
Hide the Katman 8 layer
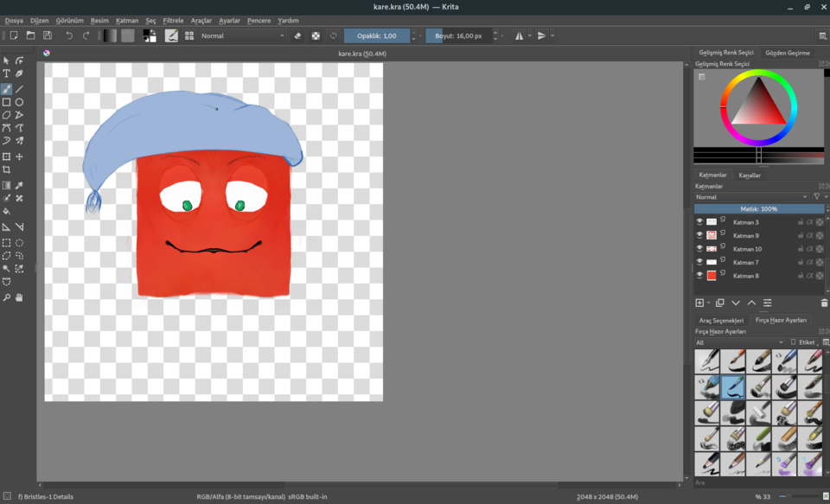point(699,276)
